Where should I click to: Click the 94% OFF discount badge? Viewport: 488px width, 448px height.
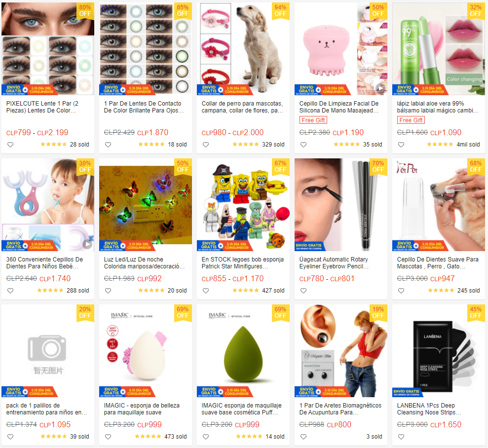280,11
